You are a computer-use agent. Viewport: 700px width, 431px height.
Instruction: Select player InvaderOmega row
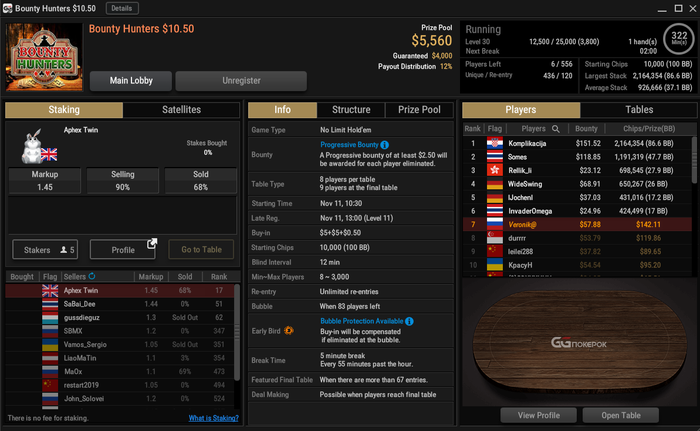pos(577,211)
